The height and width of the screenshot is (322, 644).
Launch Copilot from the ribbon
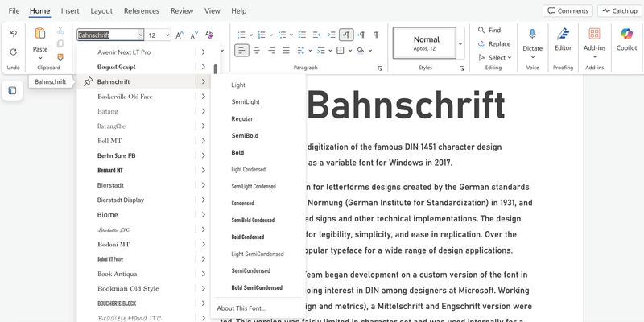(626, 39)
